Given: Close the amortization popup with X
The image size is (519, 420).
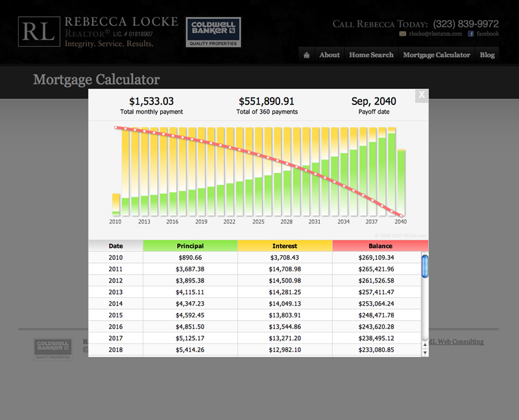Looking at the screenshot, I should [x=422, y=95].
